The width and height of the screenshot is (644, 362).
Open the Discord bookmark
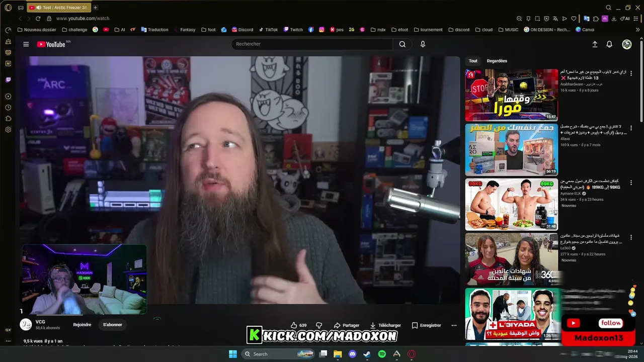tap(242, 30)
